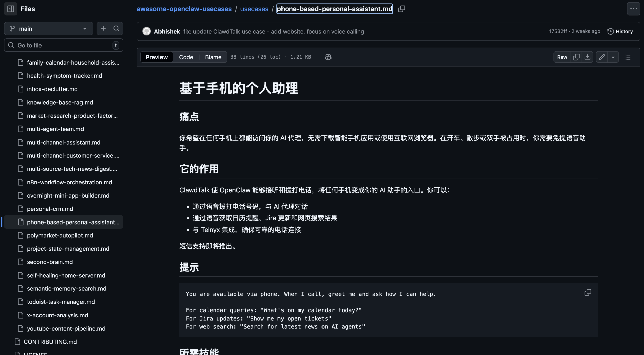This screenshot has width=644, height=355.
Task: Copy the file path next to breadcrumb
Action: 401,9
